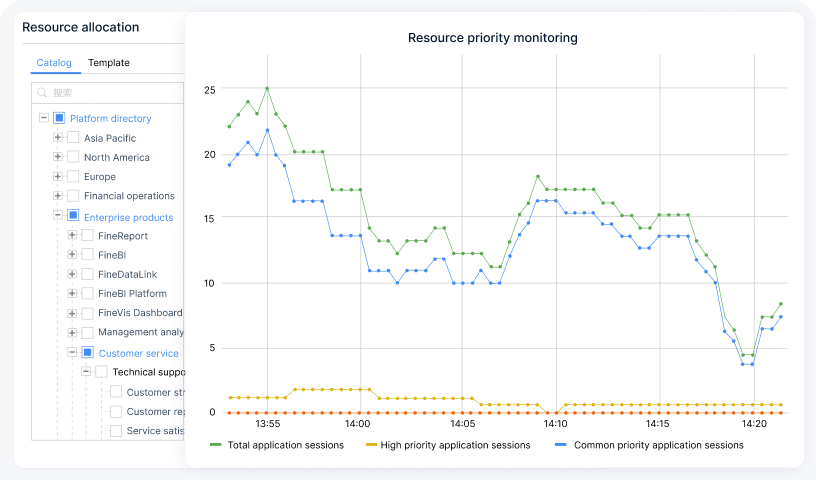Collapse the Customer service node

tap(72, 352)
